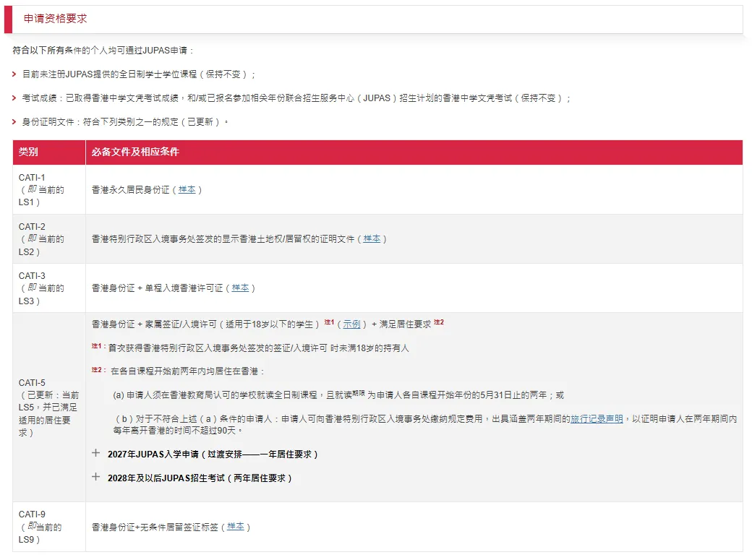The width and height of the screenshot is (752, 560).
Task: Click the red arrow bullet before 目前未注册JUPAS
Action: point(14,74)
